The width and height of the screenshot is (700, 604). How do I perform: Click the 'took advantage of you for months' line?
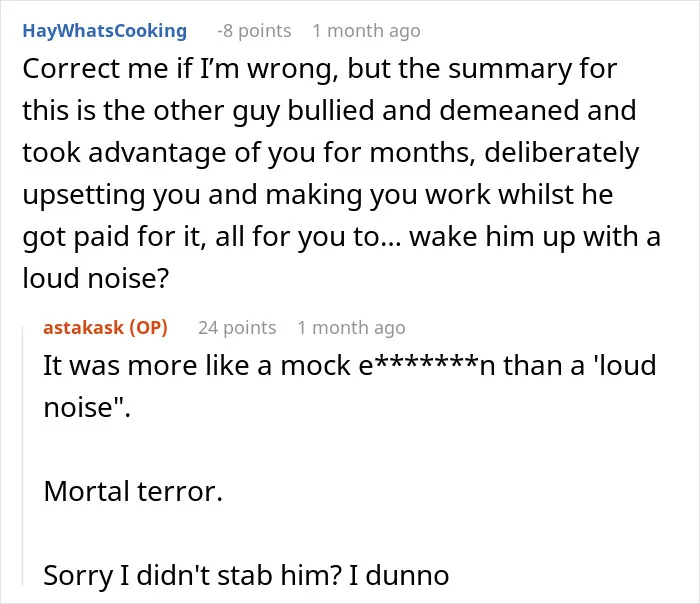tap(331, 153)
